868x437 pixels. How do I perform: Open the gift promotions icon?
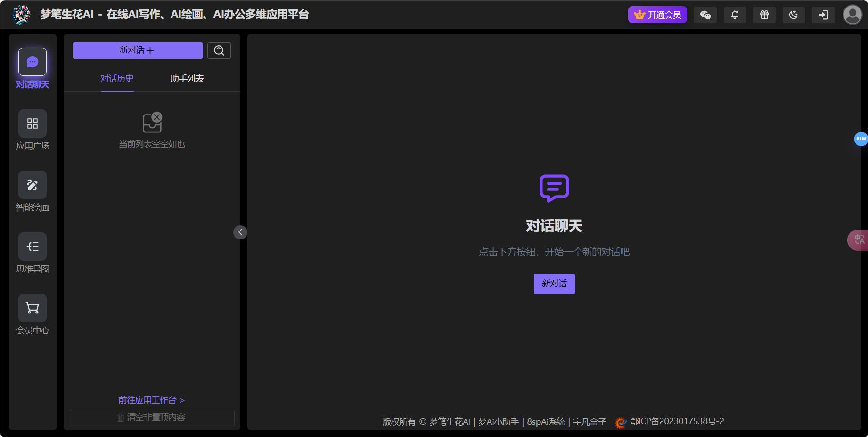coord(764,15)
